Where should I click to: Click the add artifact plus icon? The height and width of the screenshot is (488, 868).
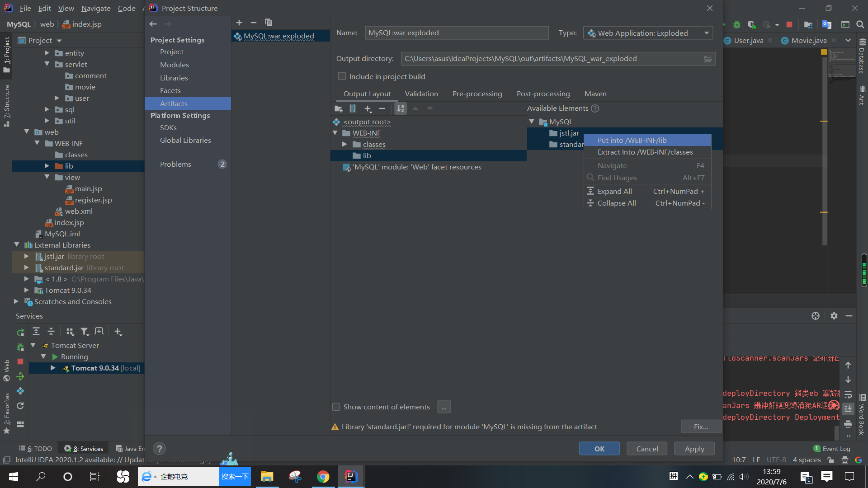(x=239, y=23)
